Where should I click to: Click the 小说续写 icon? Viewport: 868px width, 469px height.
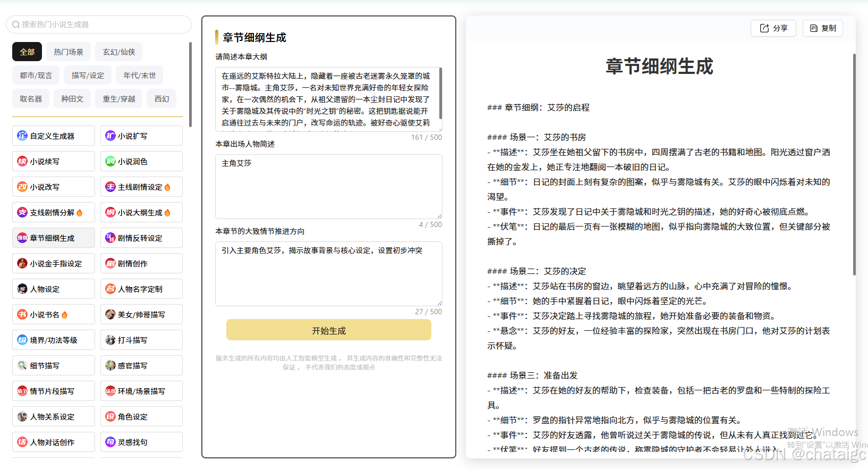click(22, 161)
